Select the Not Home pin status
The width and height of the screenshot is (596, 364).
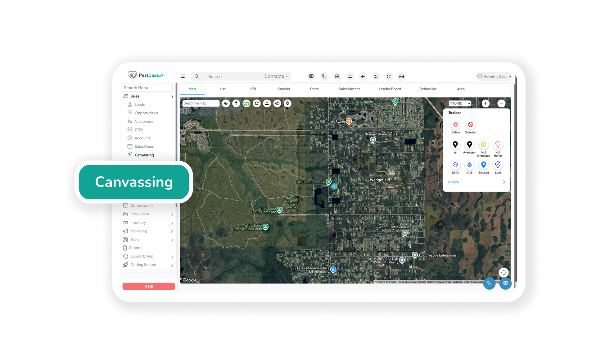point(498,148)
